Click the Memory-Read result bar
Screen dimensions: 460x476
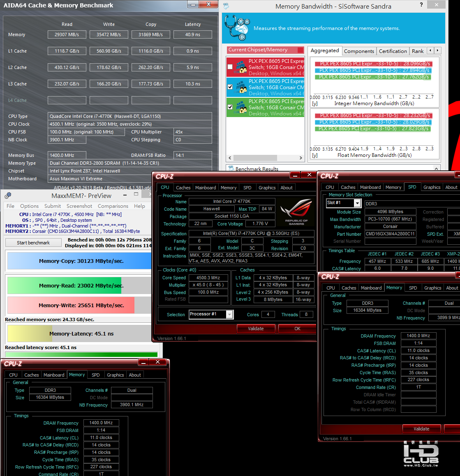coord(79,285)
